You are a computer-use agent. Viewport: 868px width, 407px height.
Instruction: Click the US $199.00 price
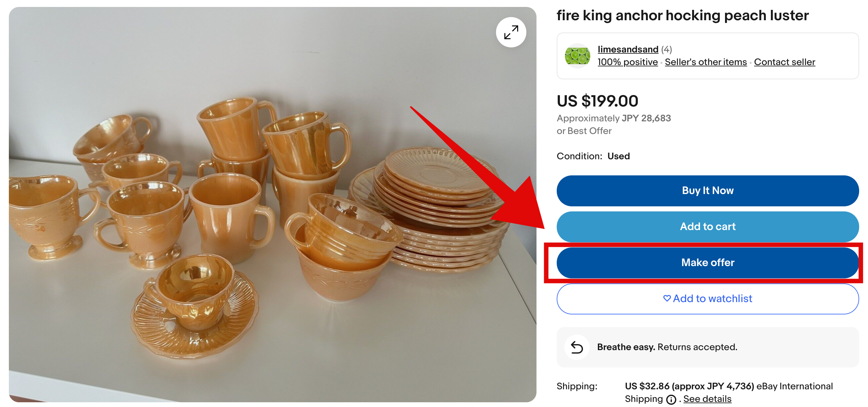tap(597, 101)
